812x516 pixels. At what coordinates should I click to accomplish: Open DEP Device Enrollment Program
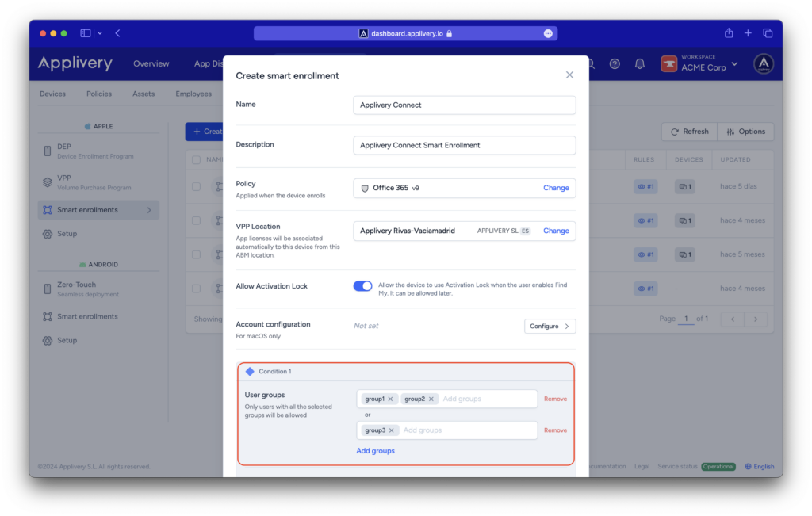click(x=98, y=151)
